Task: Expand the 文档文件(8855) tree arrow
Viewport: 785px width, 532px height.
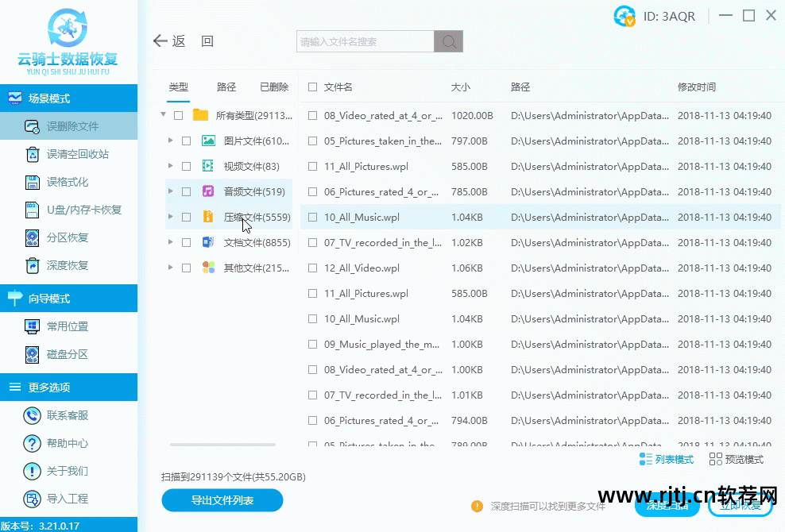Action: coord(171,241)
